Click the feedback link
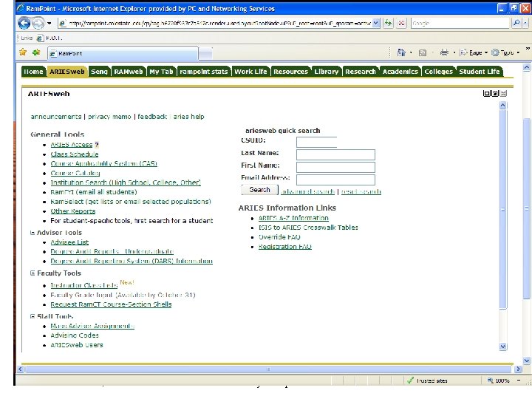 click(152, 117)
